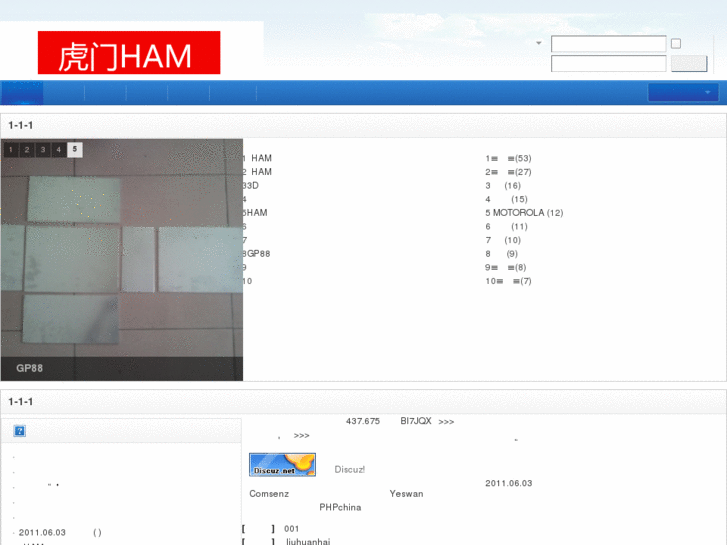Open the BI7JQX >>> link
This screenshot has width=727, height=545.
(427, 421)
